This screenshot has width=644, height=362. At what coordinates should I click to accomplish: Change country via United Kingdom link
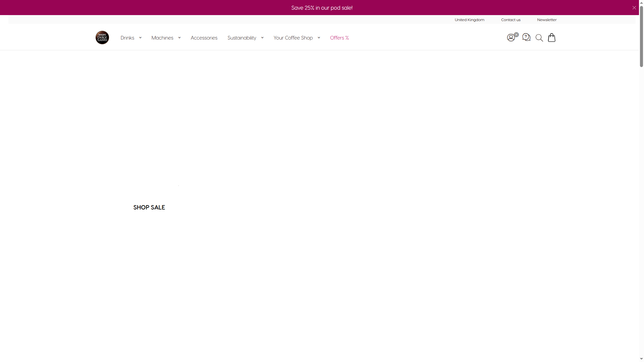click(469, 20)
